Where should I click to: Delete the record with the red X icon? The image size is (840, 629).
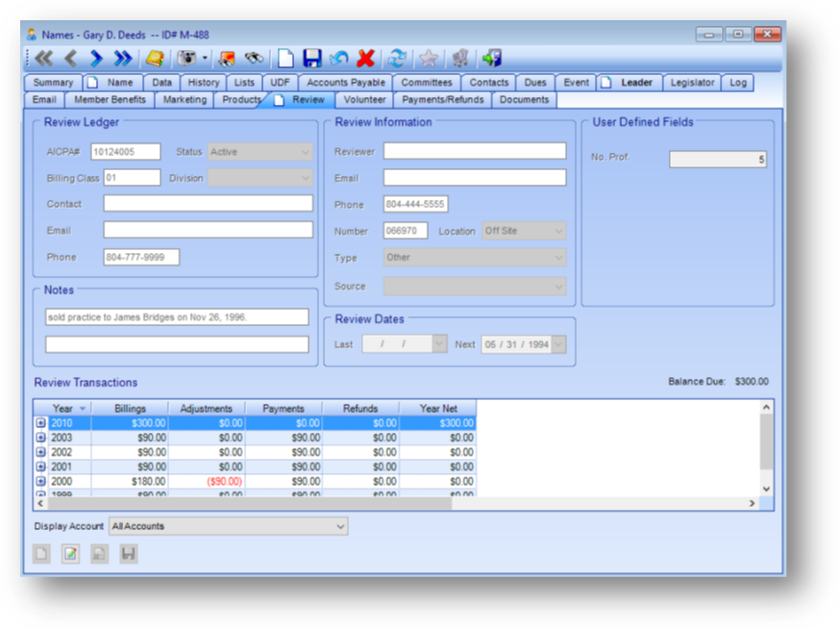pyautogui.click(x=366, y=59)
